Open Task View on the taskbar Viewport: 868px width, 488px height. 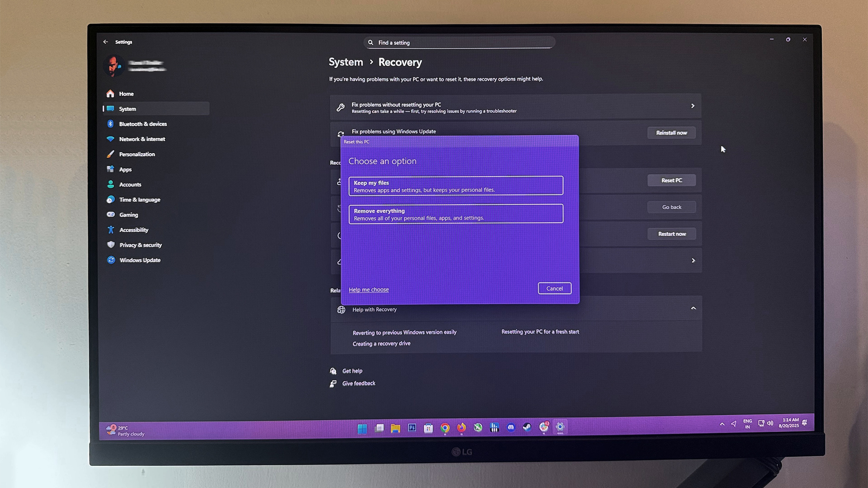(379, 428)
